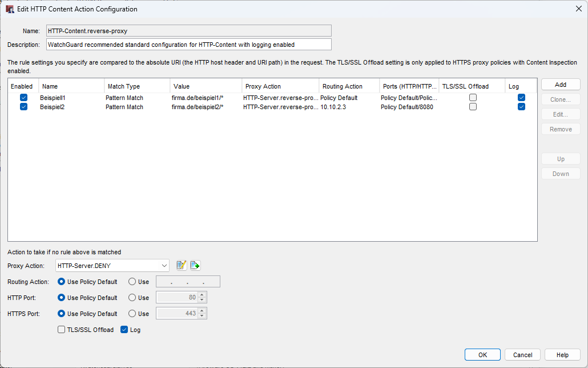Click Beispiel2 proxy action HTTP-Server.reverse-pro...
588x368 pixels.
tap(281, 107)
